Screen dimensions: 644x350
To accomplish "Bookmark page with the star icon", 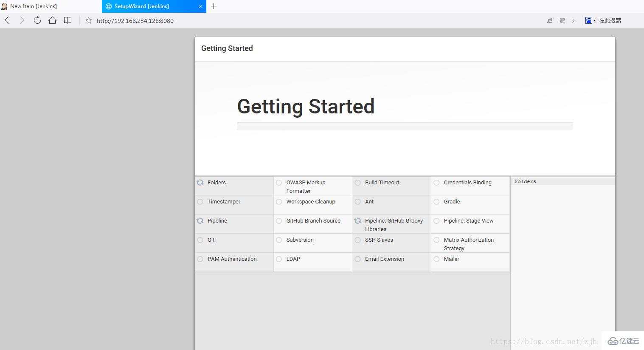I will [88, 20].
